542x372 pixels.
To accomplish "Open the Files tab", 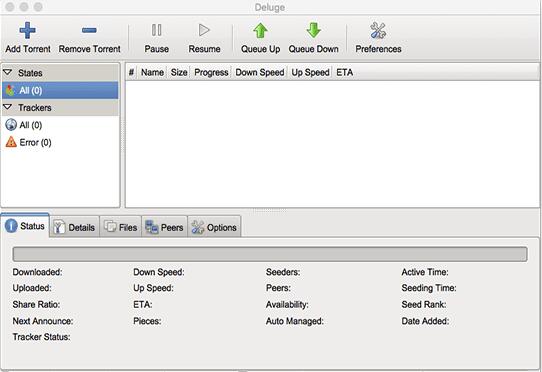I will coord(121,227).
